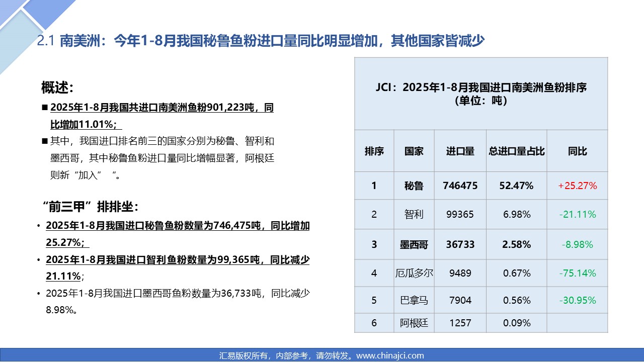Click the "前三甲"排排坐 heading

point(90,207)
